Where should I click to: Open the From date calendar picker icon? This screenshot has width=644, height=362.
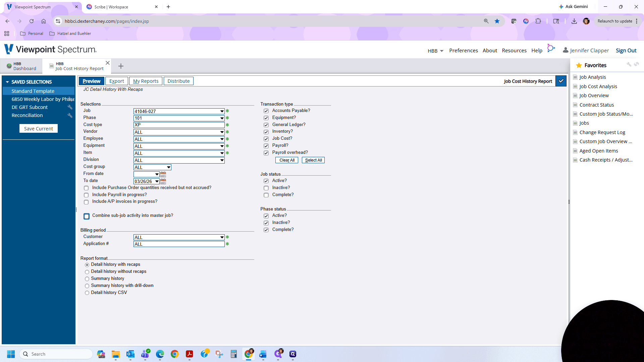coord(163,174)
